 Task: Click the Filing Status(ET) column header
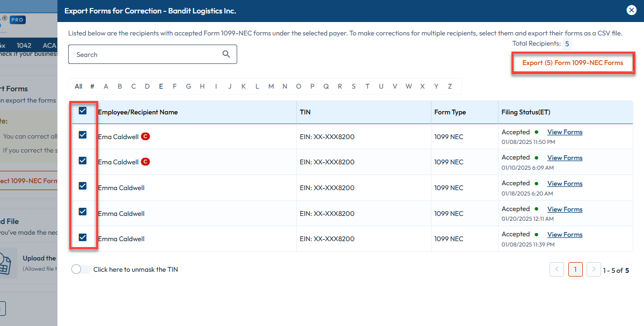click(526, 112)
